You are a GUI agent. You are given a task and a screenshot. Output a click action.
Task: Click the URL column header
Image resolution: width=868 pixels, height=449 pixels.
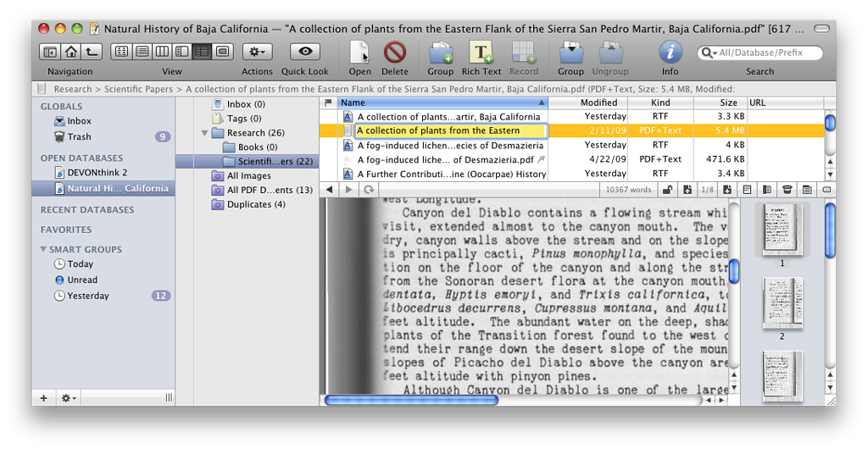(x=785, y=103)
